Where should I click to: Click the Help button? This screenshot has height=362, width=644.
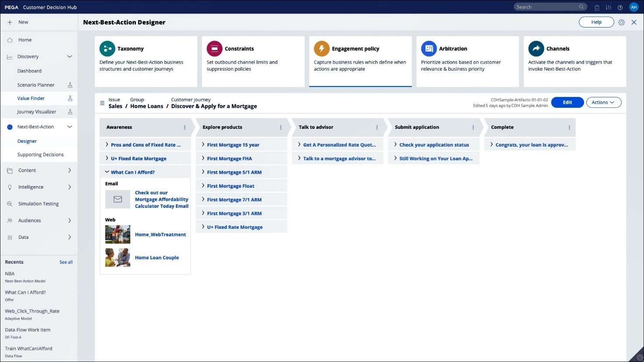click(596, 22)
